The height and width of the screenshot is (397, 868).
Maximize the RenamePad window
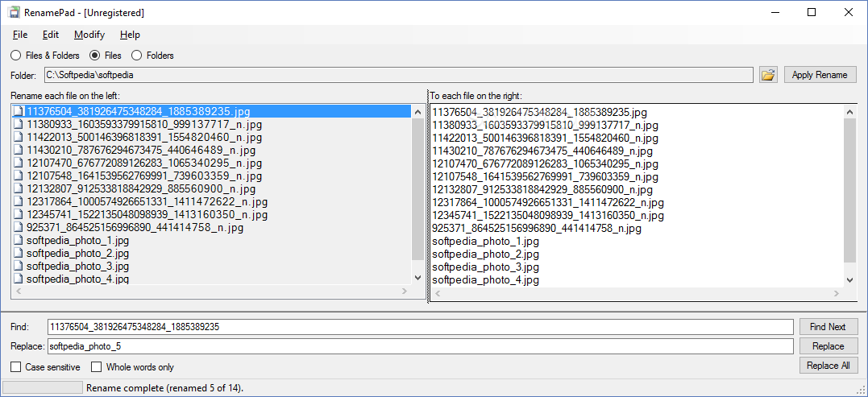pyautogui.click(x=812, y=12)
